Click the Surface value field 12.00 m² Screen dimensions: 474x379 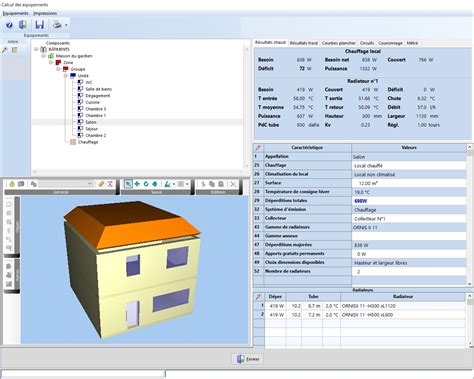click(x=409, y=183)
